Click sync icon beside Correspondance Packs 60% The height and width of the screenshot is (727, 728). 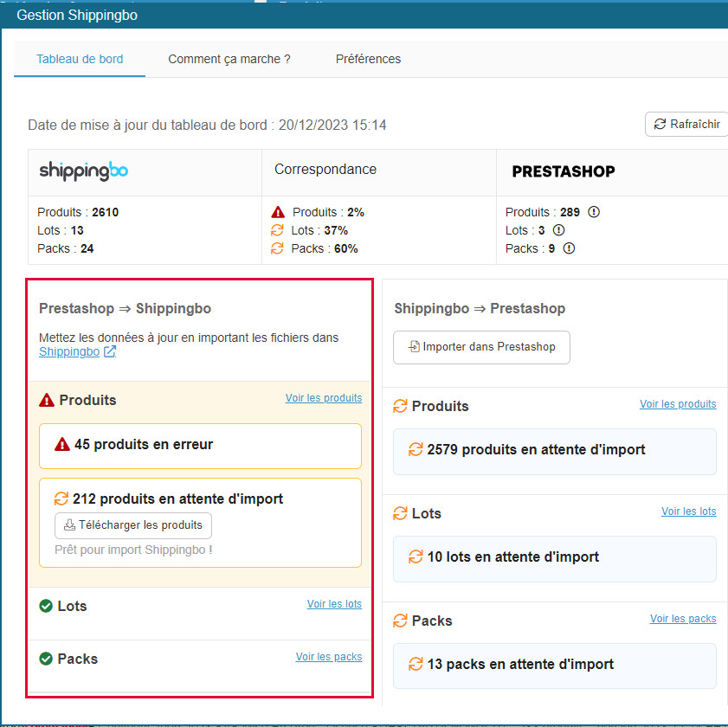(277, 248)
